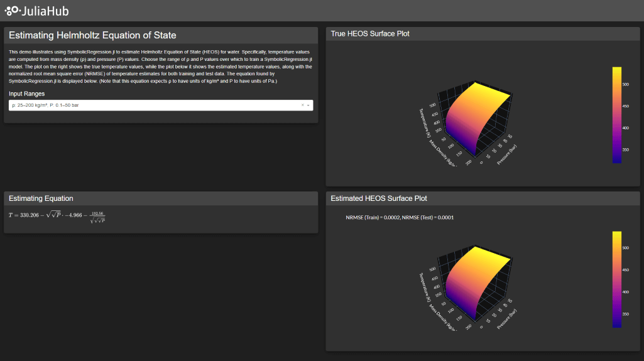Click the True HEOS plot color scale bar

pos(616,114)
